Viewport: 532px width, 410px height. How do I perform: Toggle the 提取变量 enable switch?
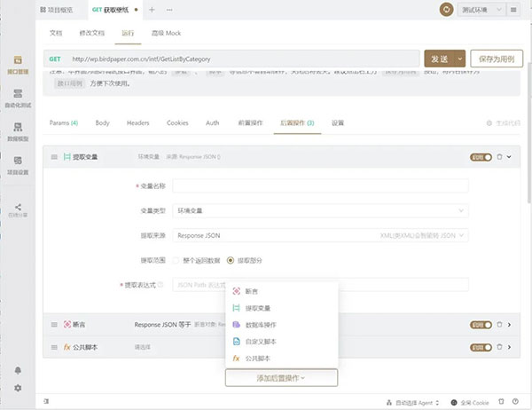[481, 156]
